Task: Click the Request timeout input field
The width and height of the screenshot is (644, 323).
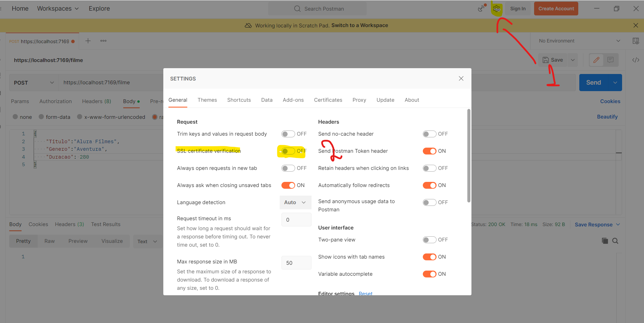Action: click(x=296, y=220)
